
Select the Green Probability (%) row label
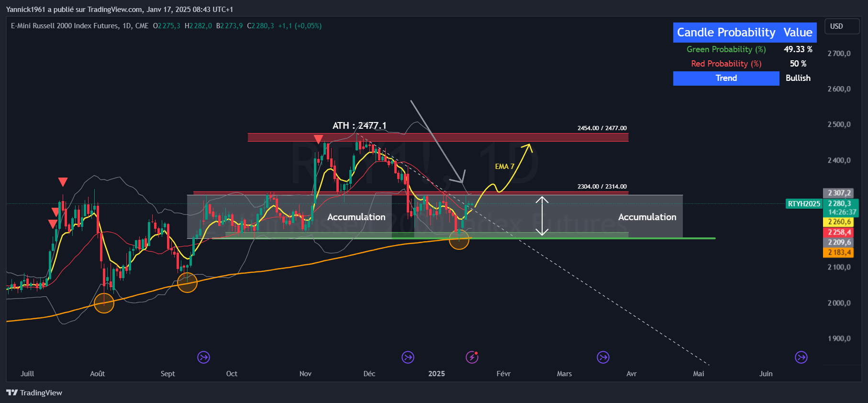coord(726,49)
